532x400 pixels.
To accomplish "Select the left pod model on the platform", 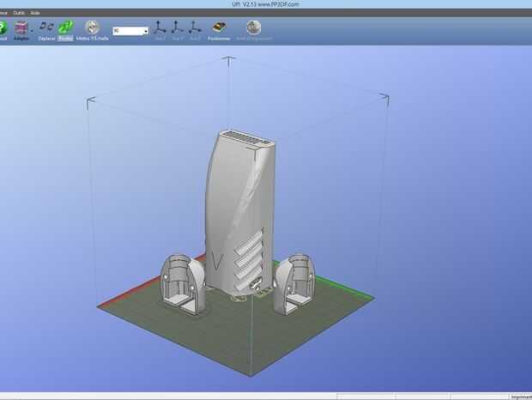I will pyautogui.click(x=182, y=284).
